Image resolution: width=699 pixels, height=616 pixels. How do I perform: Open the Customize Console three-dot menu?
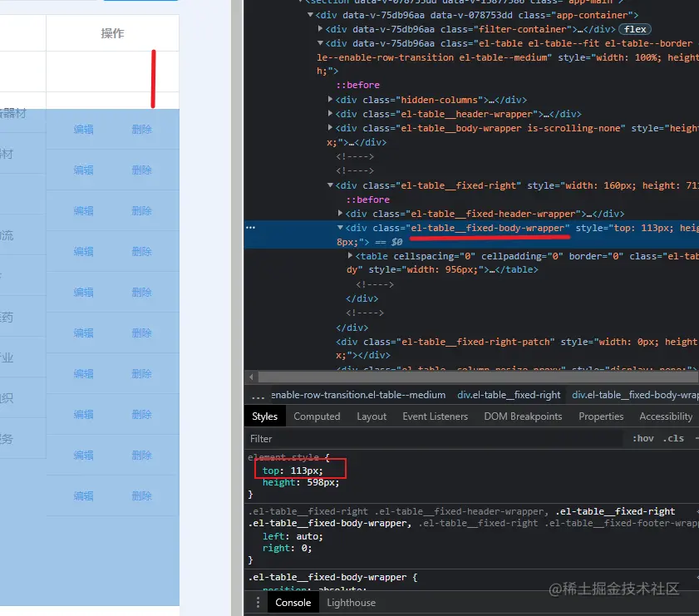[258, 602]
